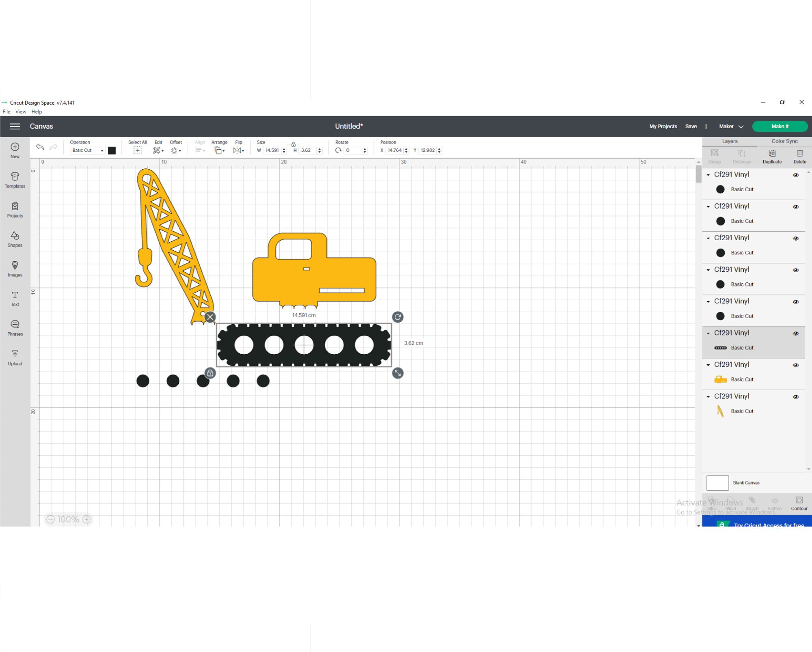The height and width of the screenshot is (652, 812).
Task: Click the Save link
Action: pyautogui.click(x=691, y=126)
